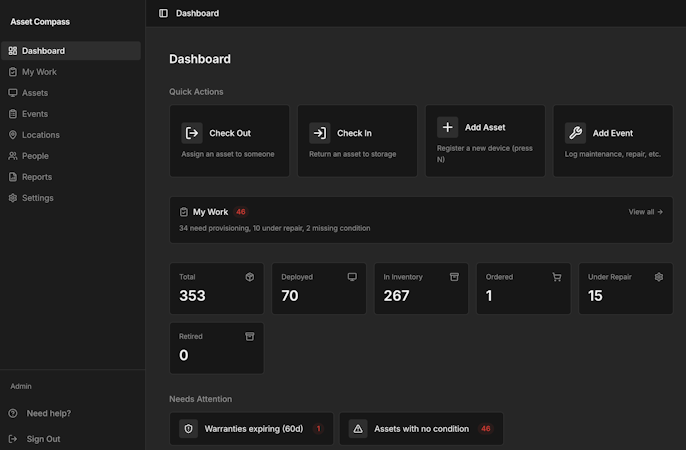Select the Dashboard sidebar label
This screenshot has width=686, height=450.
coord(43,51)
